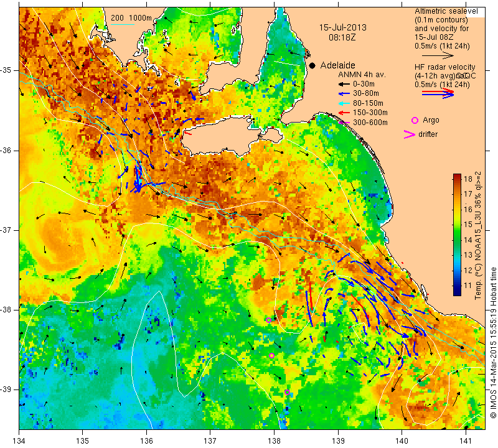
Task: Click the time text 08:18Z
Action: [342, 37]
